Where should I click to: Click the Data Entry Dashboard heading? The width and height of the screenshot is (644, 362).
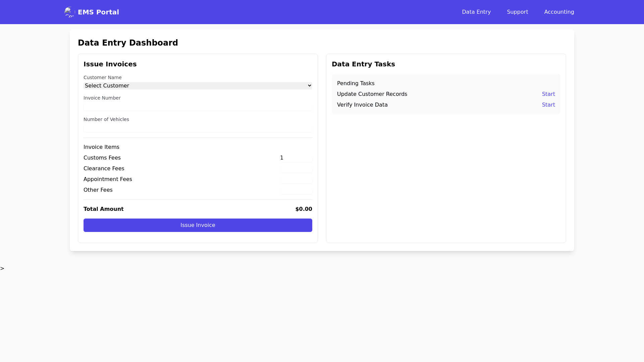tap(128, 43)
